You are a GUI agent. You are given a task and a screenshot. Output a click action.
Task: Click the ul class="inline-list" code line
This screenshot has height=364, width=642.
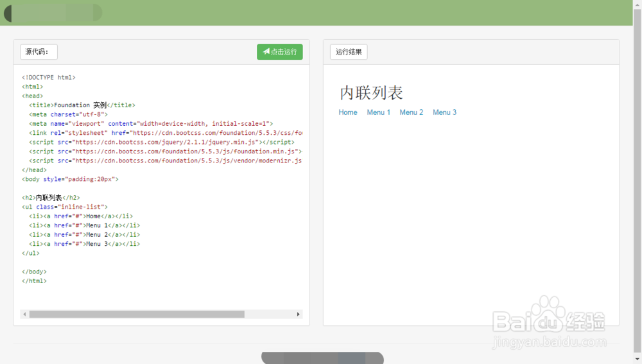65,207
